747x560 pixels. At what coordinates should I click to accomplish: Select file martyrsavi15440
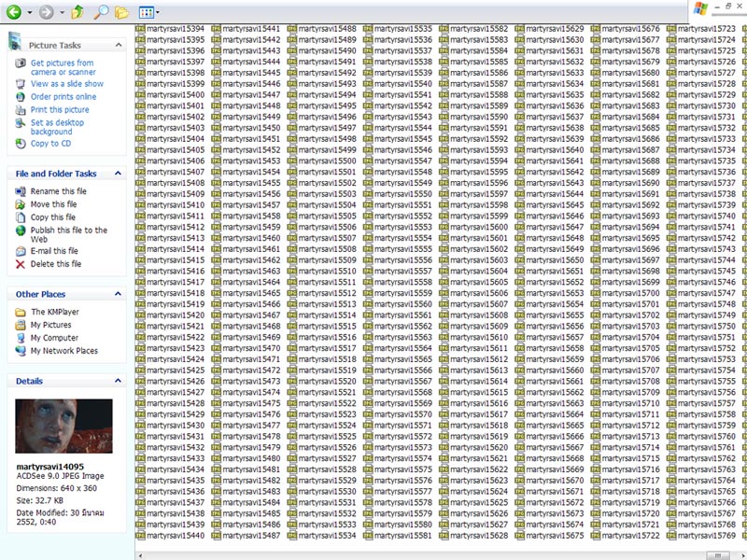(171, 535)
